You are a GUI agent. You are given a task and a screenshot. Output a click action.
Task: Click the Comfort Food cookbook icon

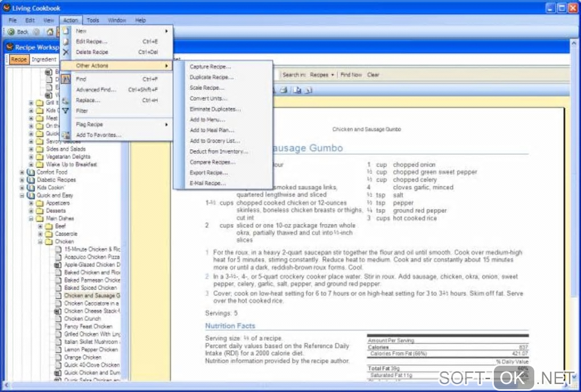tap(31, 172)
